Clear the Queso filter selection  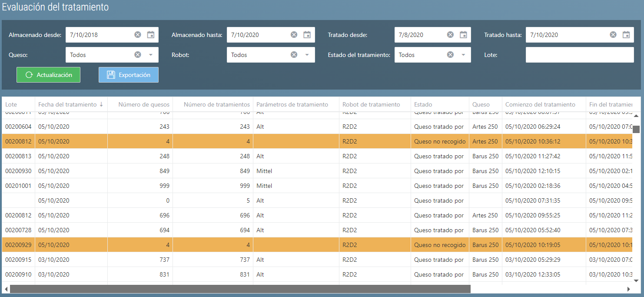(138, 55)
